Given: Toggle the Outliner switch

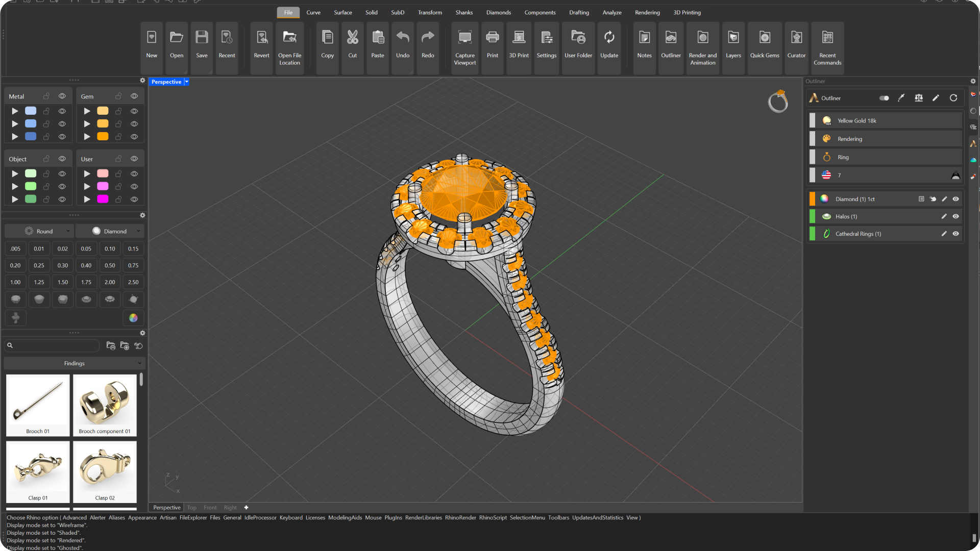Looking at the screenshot, I should (x=884, y=98).
